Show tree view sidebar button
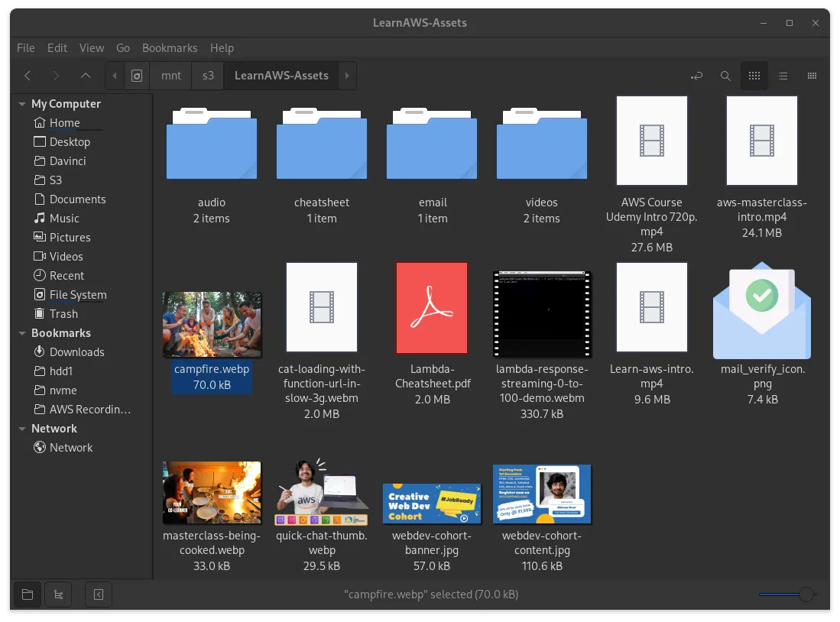Viewport: 840px width, 622px height. coord(58,594)
